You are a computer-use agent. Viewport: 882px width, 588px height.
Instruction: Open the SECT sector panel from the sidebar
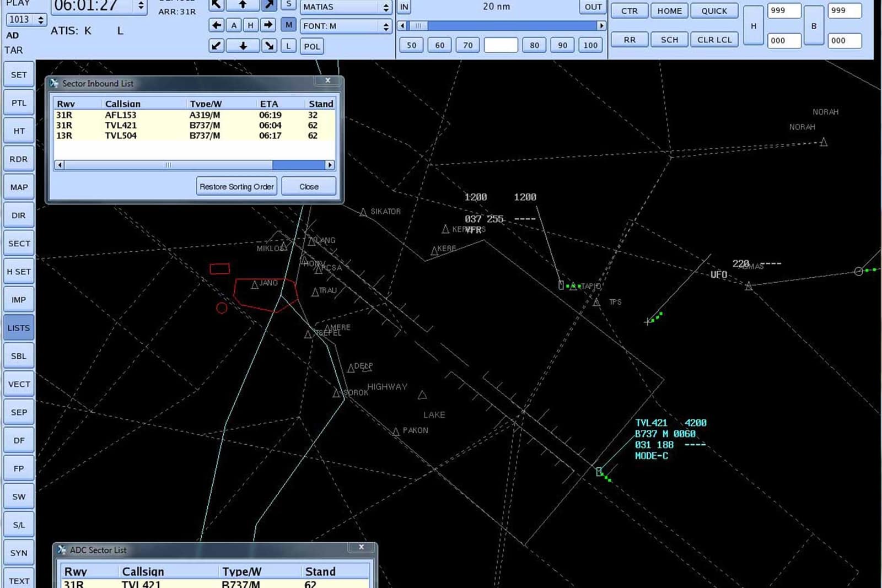(x=18, y=243)
